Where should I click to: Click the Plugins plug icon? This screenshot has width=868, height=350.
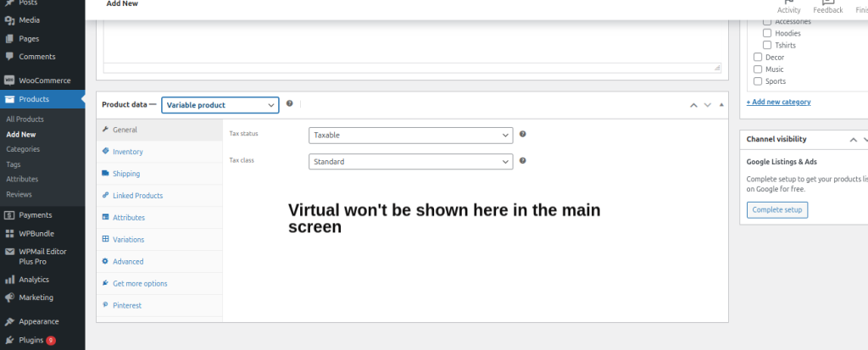(9, 340)
